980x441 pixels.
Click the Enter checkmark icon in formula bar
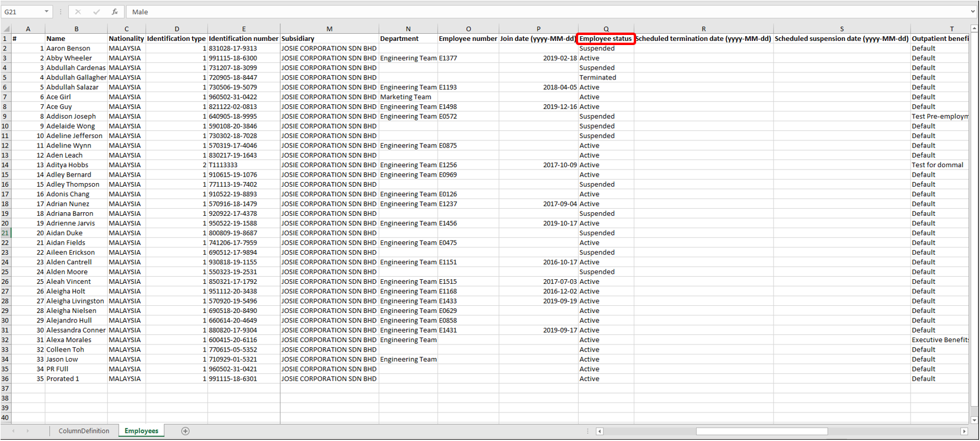tap(96, 12)
